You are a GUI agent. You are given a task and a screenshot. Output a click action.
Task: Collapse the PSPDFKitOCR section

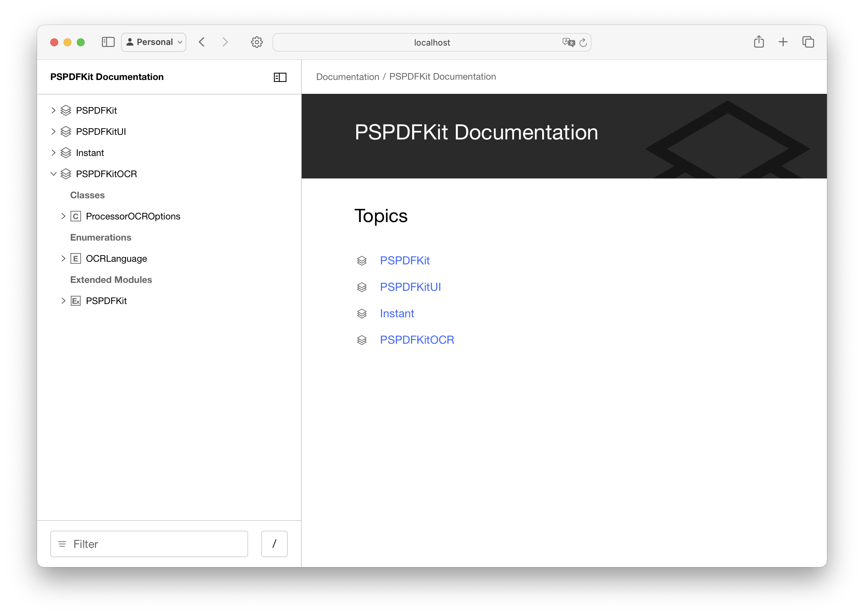(53, 174)
